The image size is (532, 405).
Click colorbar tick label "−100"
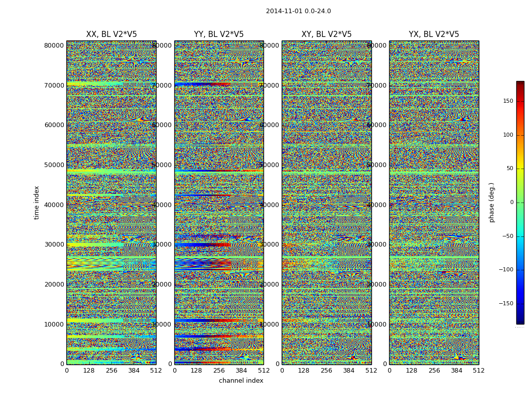[x=506, y=269]
